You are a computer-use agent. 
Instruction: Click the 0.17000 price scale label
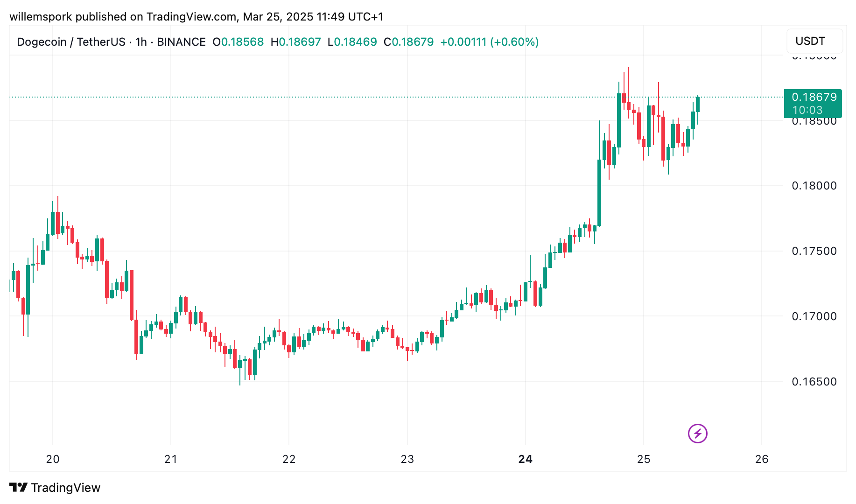coord(814,316)
